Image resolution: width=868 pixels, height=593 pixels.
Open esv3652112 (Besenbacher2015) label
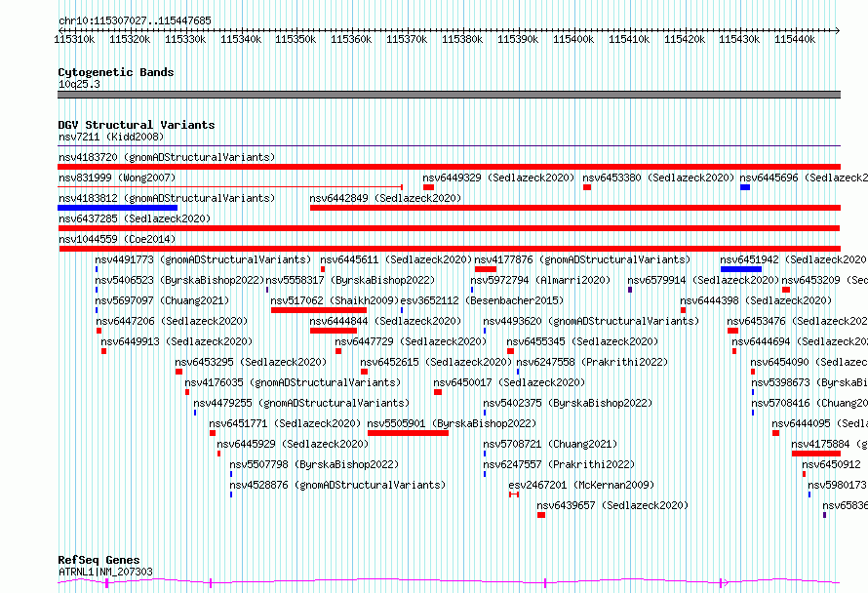pos(482,300)
